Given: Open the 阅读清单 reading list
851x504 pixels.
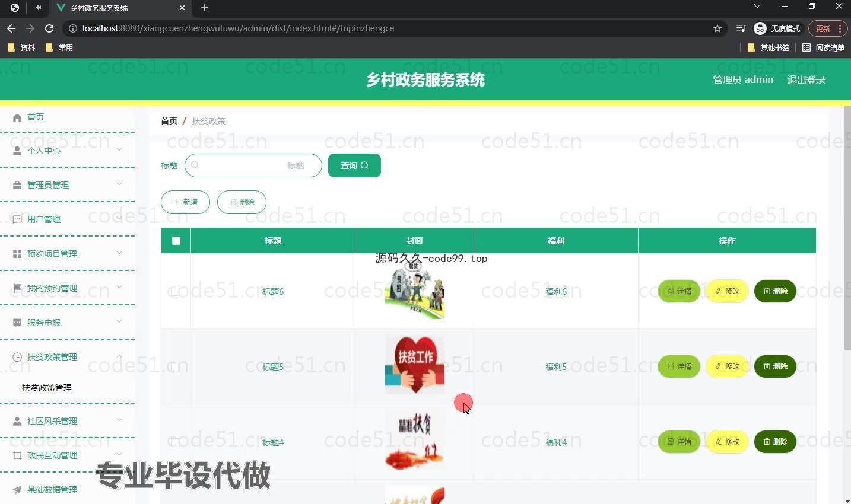Looking at the screenshot, I should (x=823, y=47).
